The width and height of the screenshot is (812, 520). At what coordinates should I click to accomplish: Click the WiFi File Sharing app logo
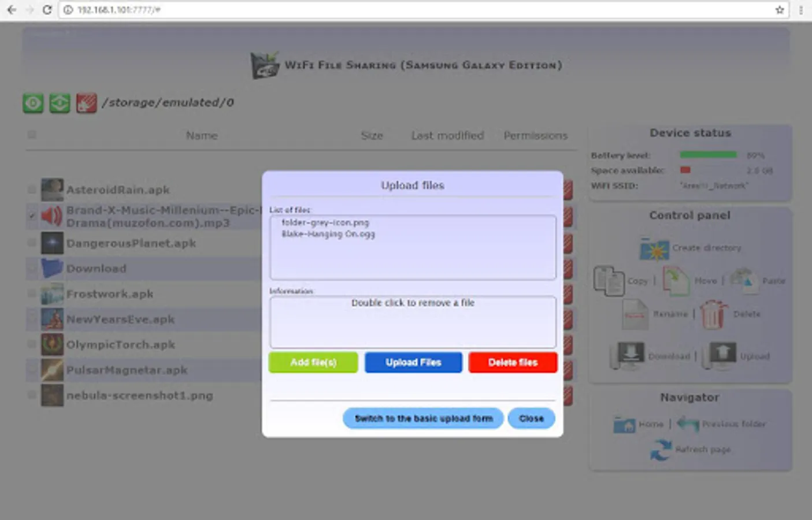[265, 65]
